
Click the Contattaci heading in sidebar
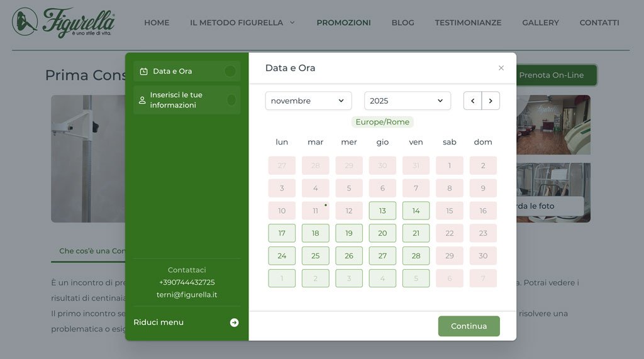187,270
